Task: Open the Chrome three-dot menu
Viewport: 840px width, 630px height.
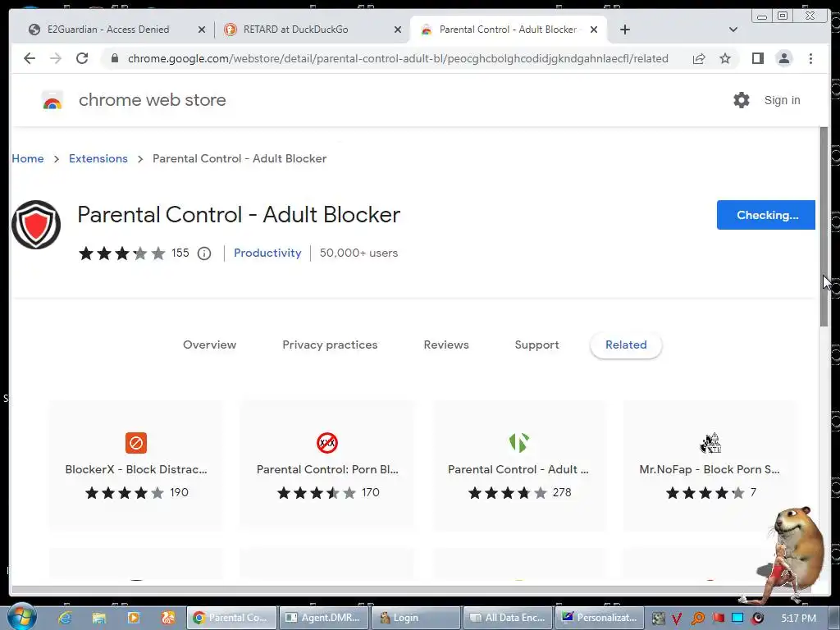Action: (x=810, y=58)
